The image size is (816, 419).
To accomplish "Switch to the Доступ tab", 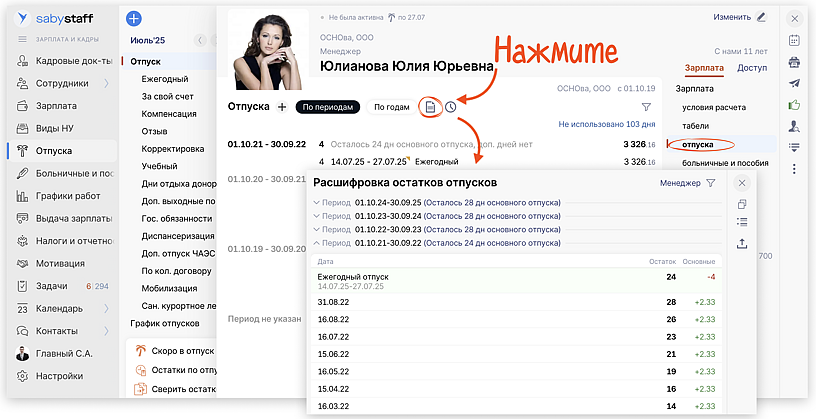I will (751, 68).
